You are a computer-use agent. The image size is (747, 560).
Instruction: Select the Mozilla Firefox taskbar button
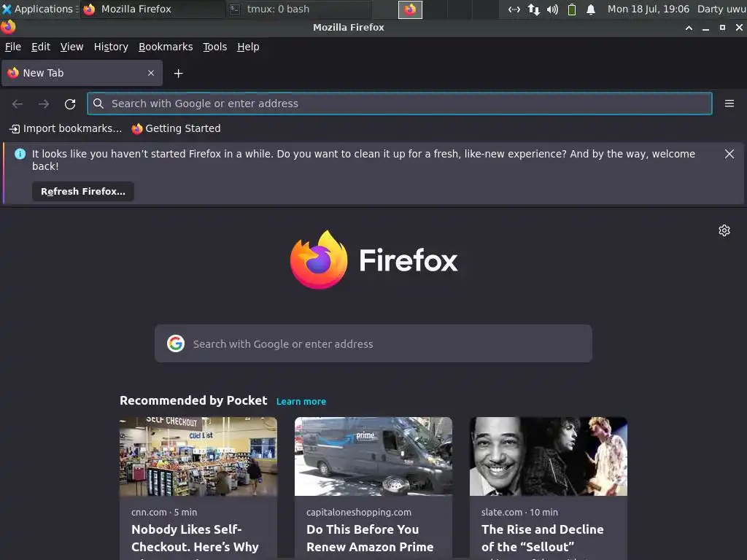point(153,9)
